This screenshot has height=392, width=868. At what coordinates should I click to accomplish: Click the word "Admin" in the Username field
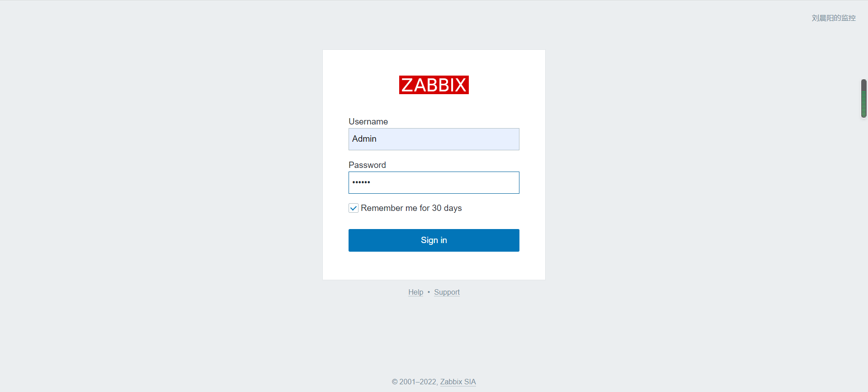pos(364,139)
